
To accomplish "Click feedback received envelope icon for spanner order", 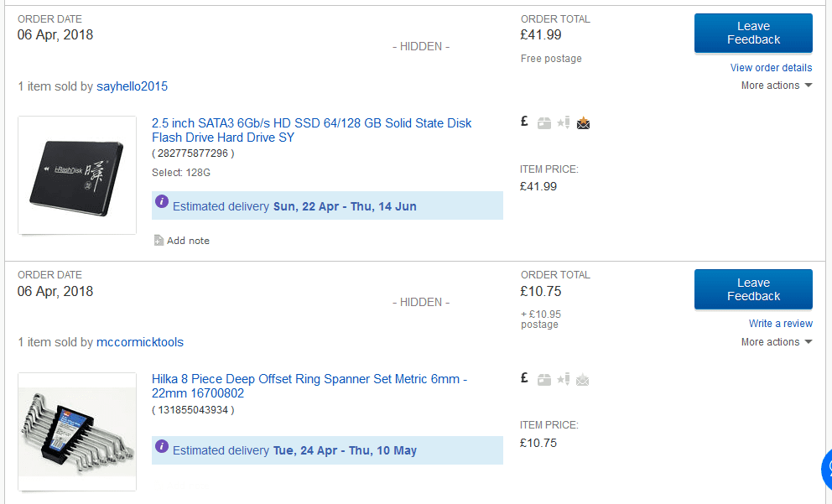I will 584,380.
